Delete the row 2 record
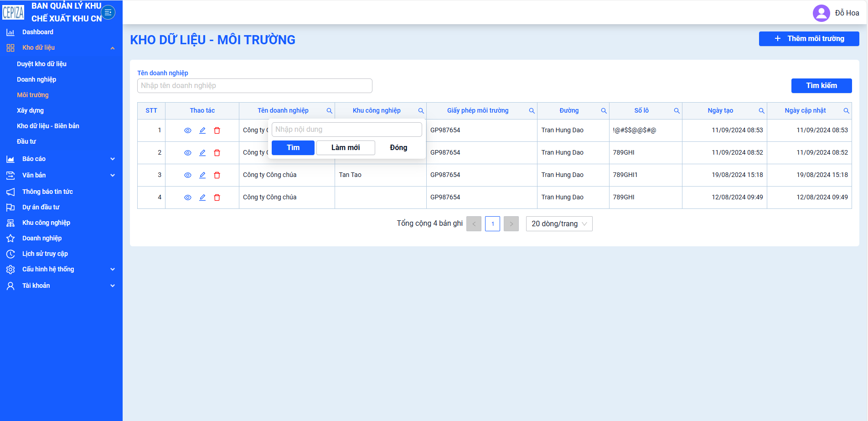The width and height of the screenshot is (868, 421). pos(217,153)
